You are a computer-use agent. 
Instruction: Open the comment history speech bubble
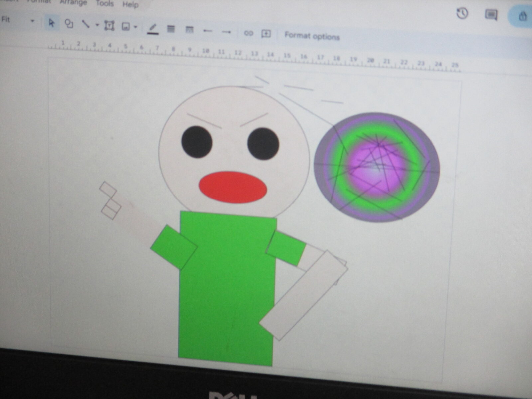coord(491,15)
